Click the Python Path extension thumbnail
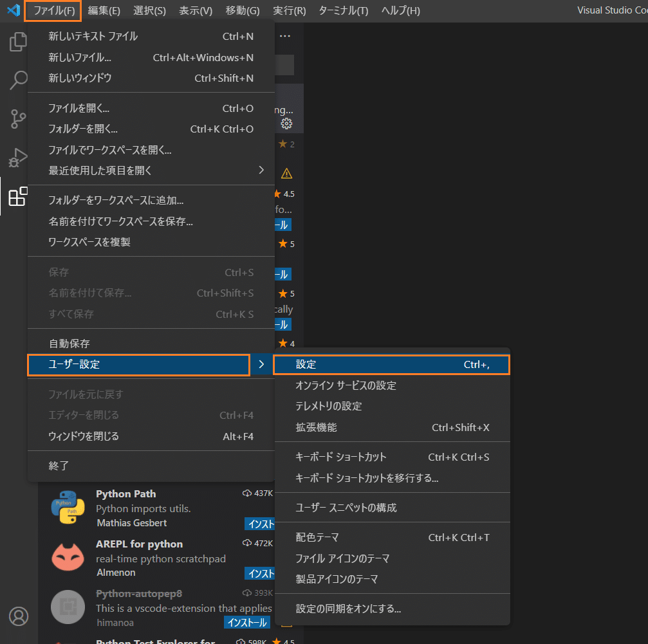Image resolution: width=648 pixels, height=644 pixels. [x=68, y=507]
